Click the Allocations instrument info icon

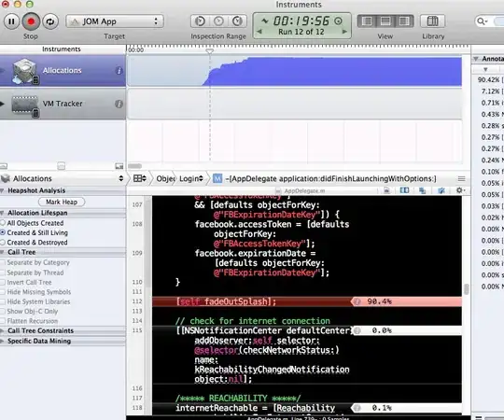[119, 71]
